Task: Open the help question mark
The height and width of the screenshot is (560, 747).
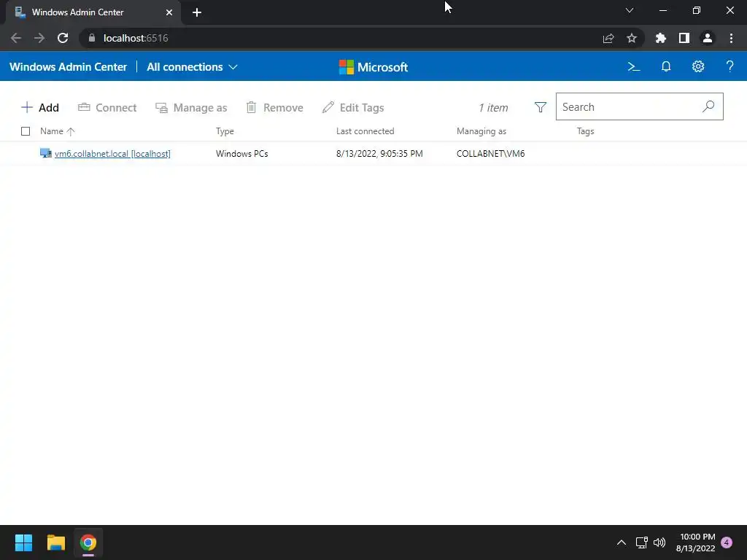Action: 729,66
